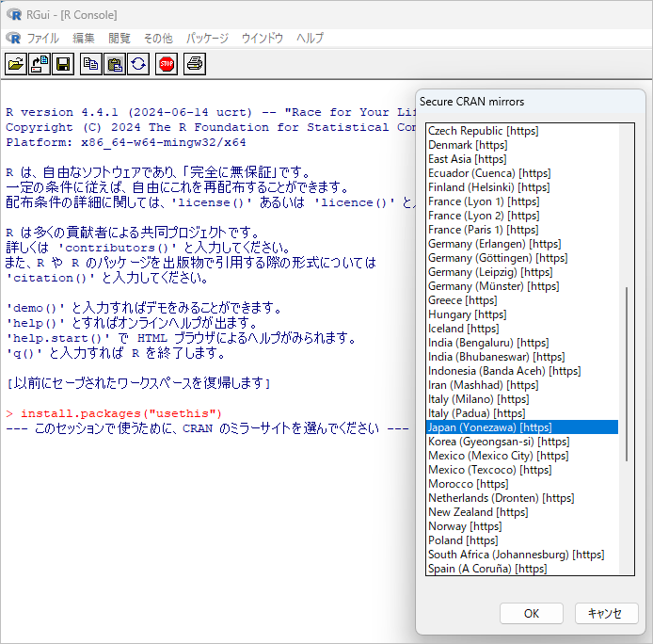Open the パッケージ menu
This screenshot has height=644, width=653.
pyautogui.click(x=207, y=38)
